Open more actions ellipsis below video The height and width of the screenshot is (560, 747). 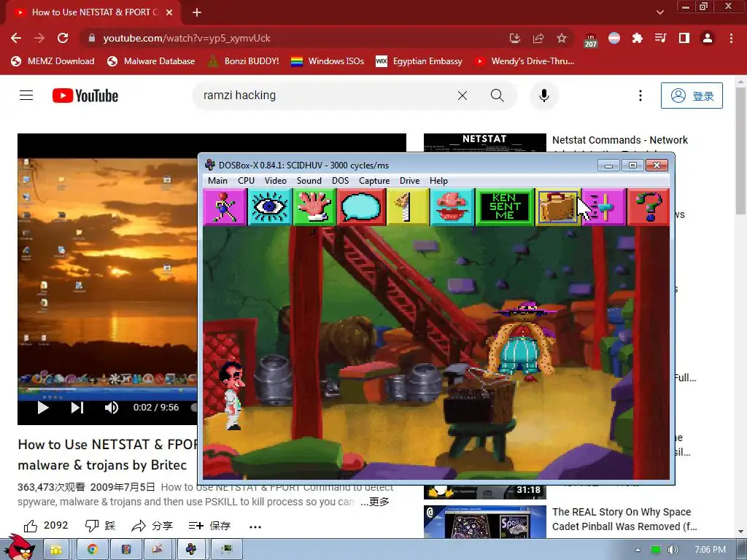click(x=255, y=526)
